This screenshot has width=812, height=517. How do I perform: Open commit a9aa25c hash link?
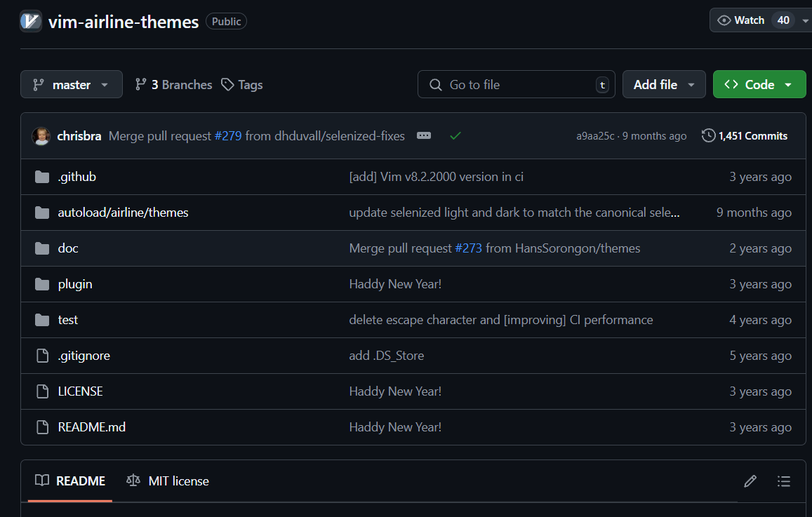pos(595,136)
